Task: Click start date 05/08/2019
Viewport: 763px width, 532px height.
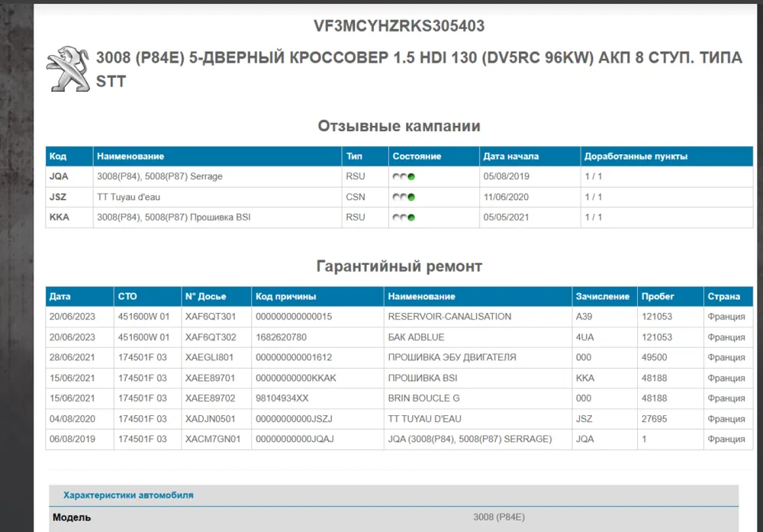Action: coord(506,176)
